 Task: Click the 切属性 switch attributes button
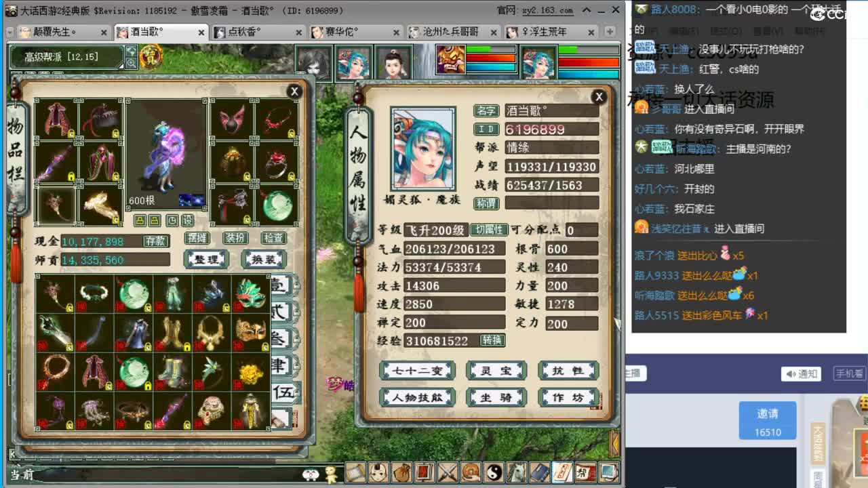point(488,230)
